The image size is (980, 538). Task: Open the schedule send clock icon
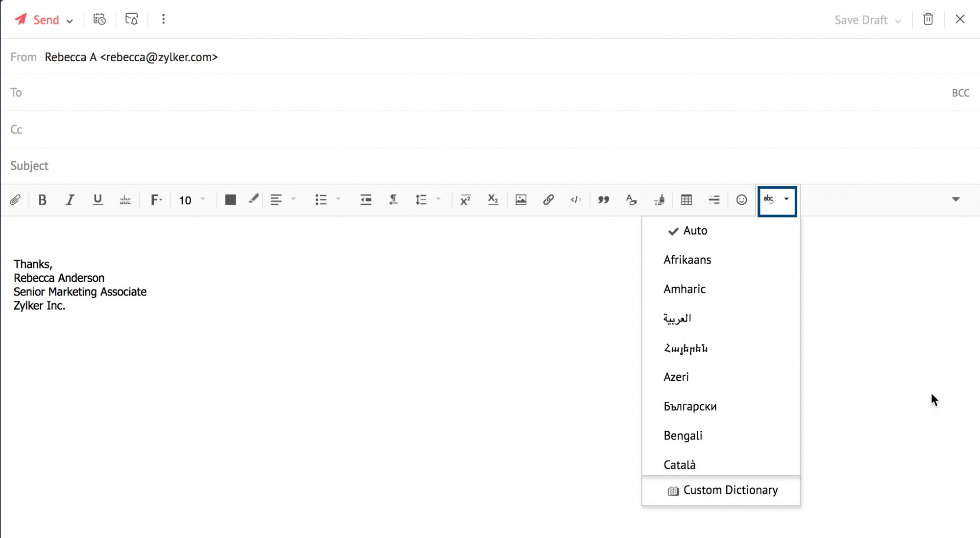pos(99,20)
